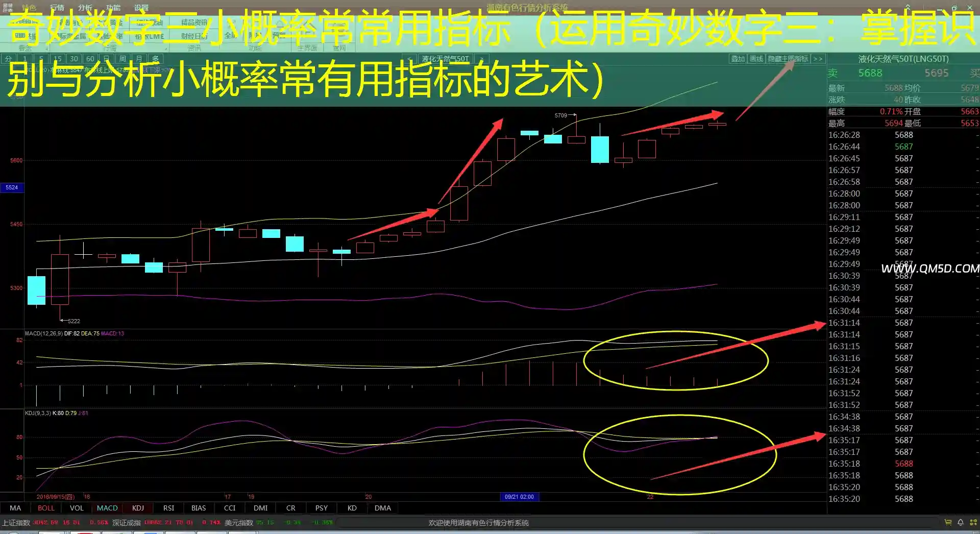Open the DMI indicator tab
Viewport: 980px width, 534px height.
(260, 508)
